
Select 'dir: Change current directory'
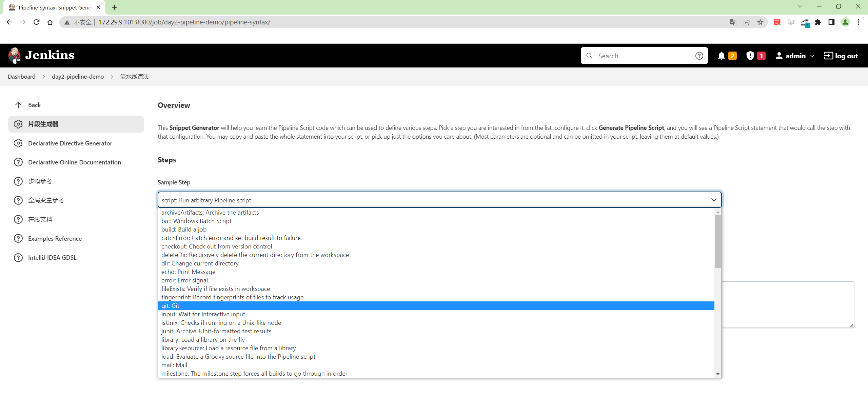tap(436, 263)
